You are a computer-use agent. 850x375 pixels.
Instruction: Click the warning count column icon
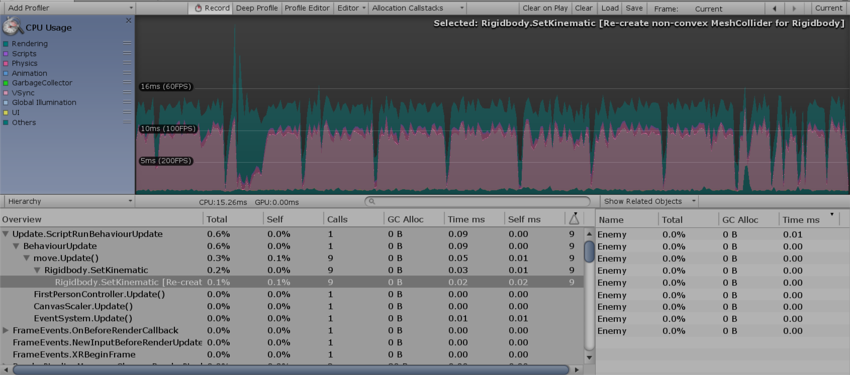(x=574, y=218)
